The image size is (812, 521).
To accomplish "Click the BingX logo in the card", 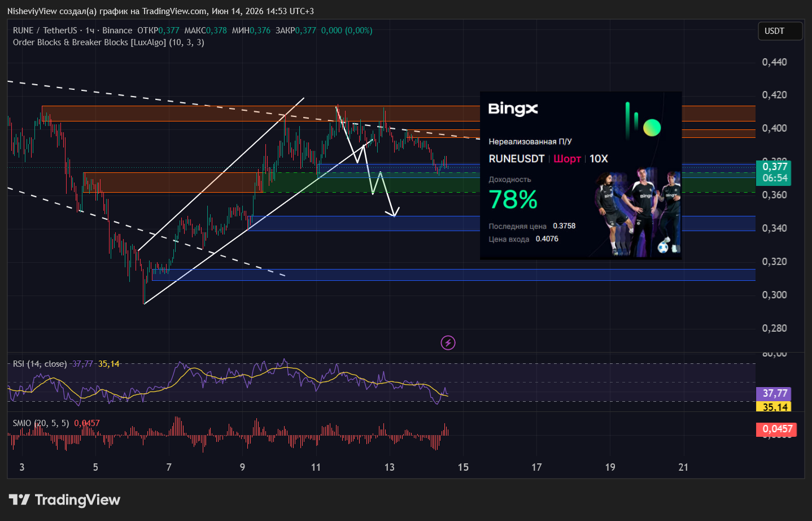I will (513, 108).
